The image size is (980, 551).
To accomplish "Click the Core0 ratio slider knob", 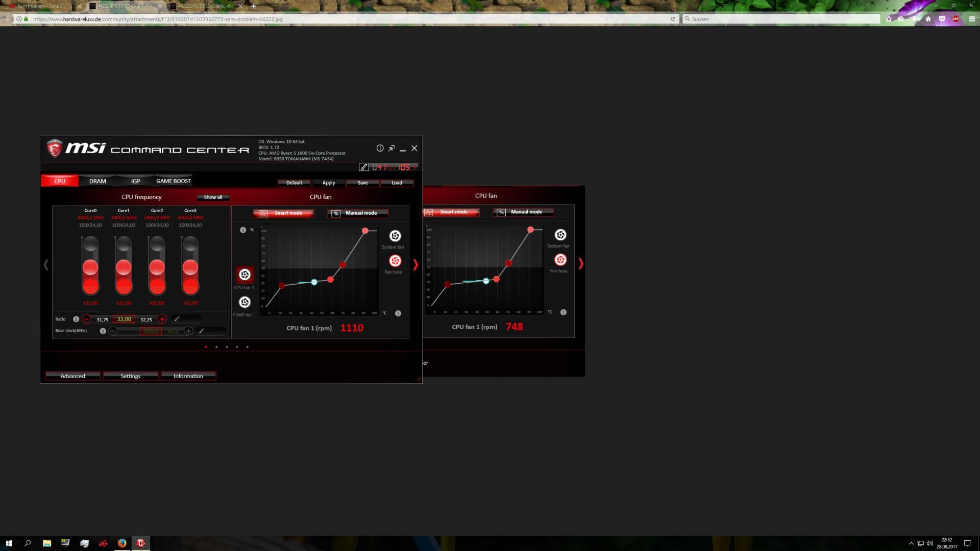I will (x=90, y=267).
